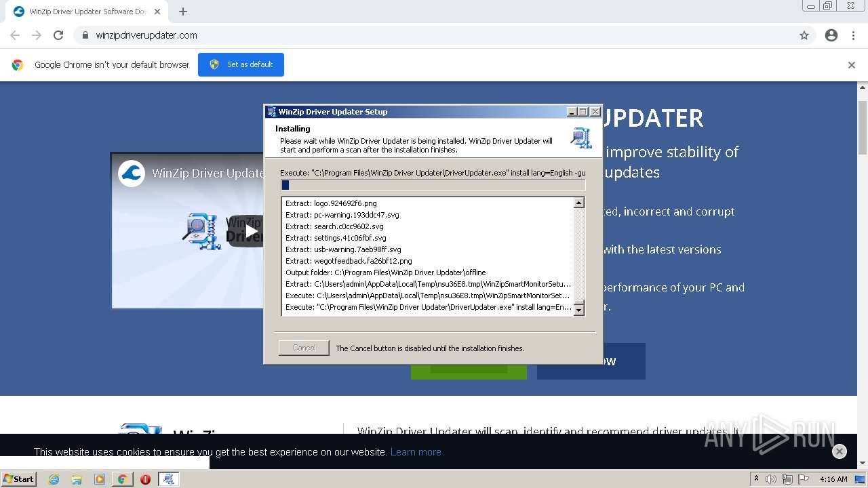Open the Chrome profile avatar menu

pos(831,35)
